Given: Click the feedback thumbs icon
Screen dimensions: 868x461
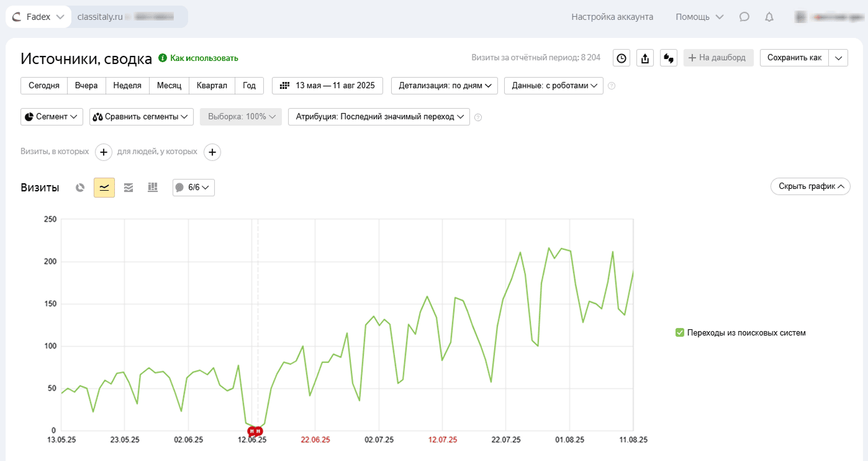Looking at the screenshot, I should click(x=668, y=58).
